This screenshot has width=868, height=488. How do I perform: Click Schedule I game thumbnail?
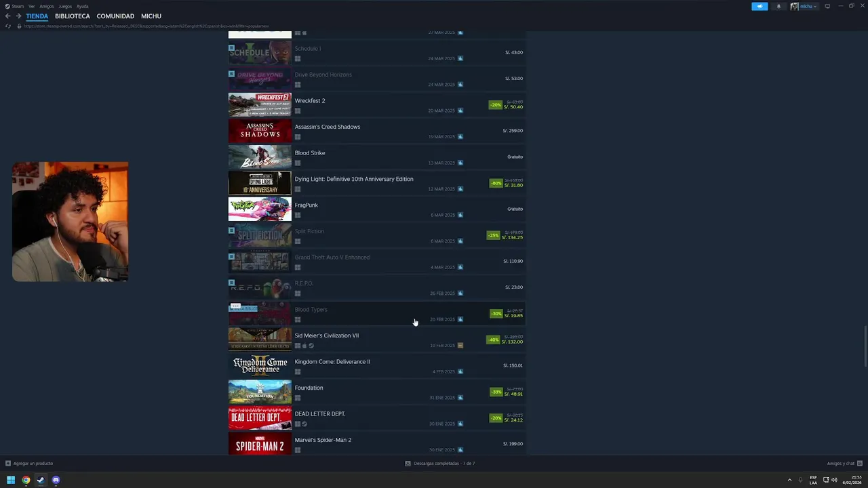pyautogui.click(x=260, y=53)
